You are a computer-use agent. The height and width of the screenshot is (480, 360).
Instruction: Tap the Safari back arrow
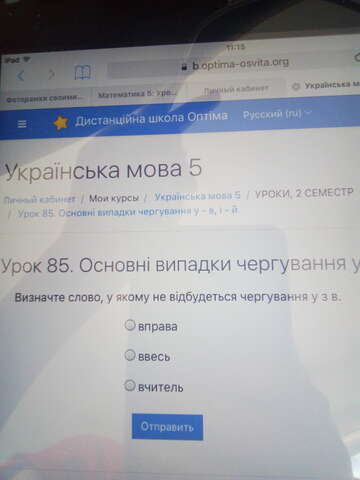tap(21, 76)
